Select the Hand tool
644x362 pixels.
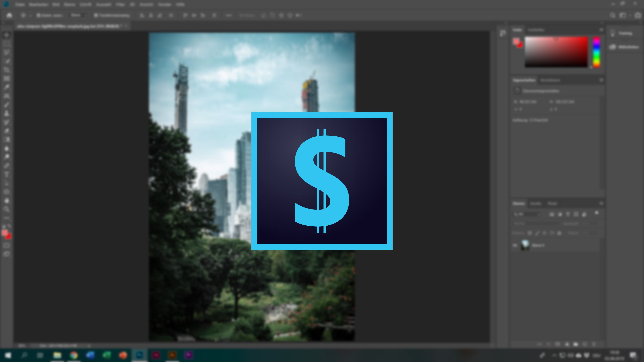pos(7,201)
